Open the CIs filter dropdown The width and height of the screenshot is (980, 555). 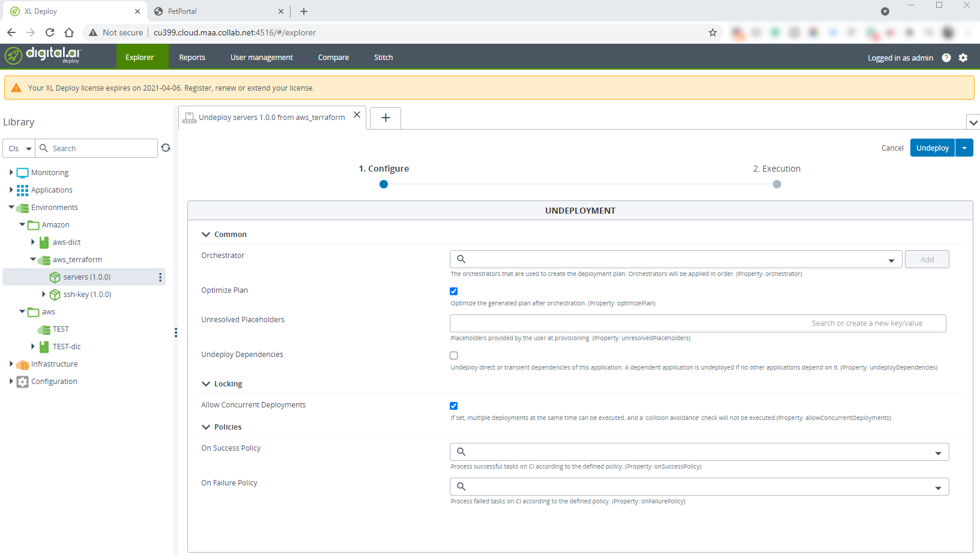pos(20,148)
